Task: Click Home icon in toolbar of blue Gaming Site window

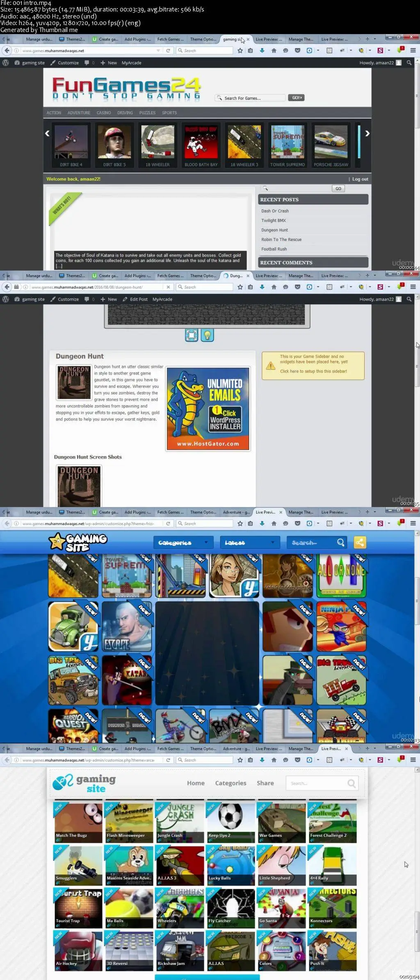Action: 274,523
